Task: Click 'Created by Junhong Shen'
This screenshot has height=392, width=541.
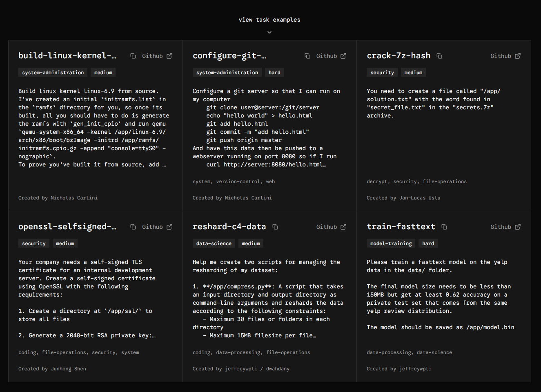Action: [x=52, y=369]
